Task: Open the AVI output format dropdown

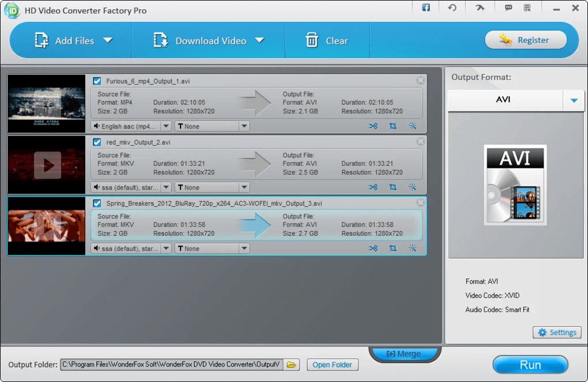Action: pyautogui.click(x=573, y=100)
